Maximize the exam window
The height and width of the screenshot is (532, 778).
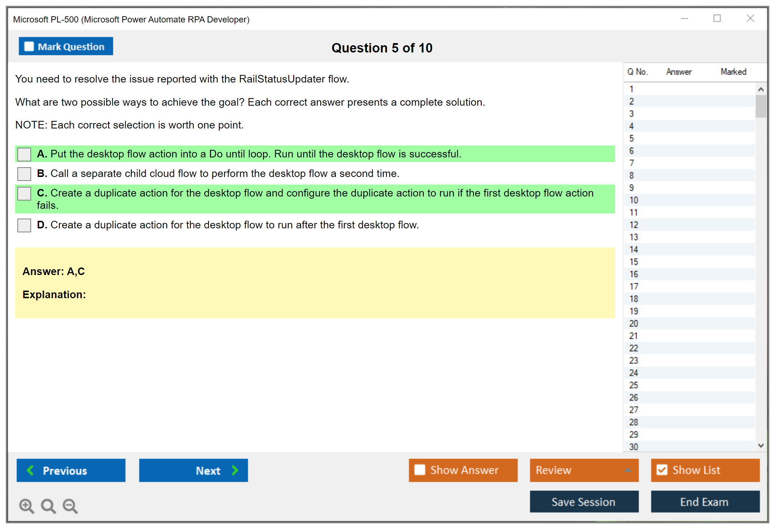point(717,18)
